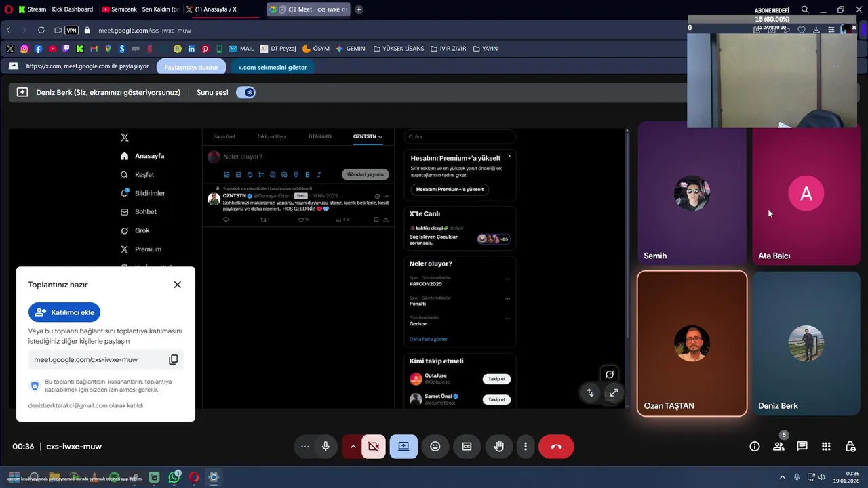Toggle the Sunu sesi switch
The height and width of the screenshot is (488, 868).
click(245, 92)
